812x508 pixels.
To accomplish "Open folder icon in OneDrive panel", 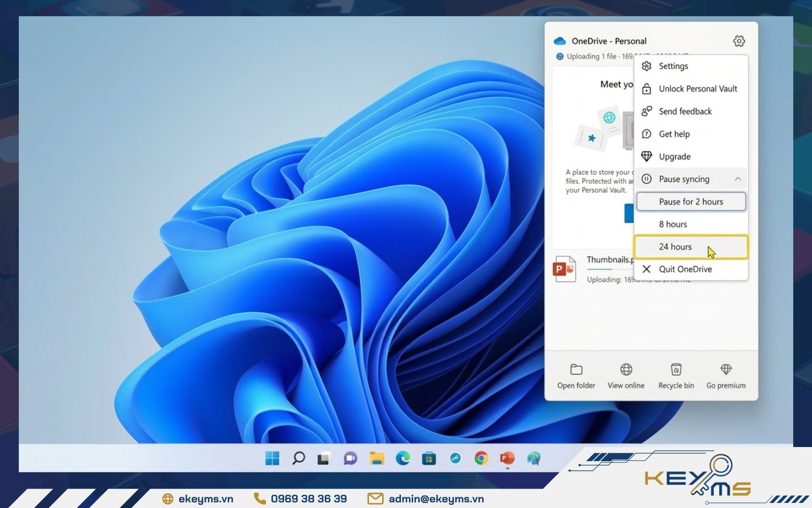I will click(576, 369).
